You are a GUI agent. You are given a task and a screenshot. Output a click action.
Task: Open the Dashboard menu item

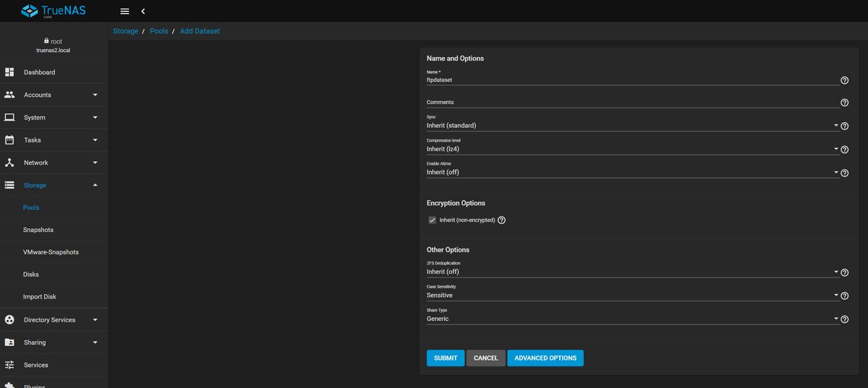(x=54, y=72)
